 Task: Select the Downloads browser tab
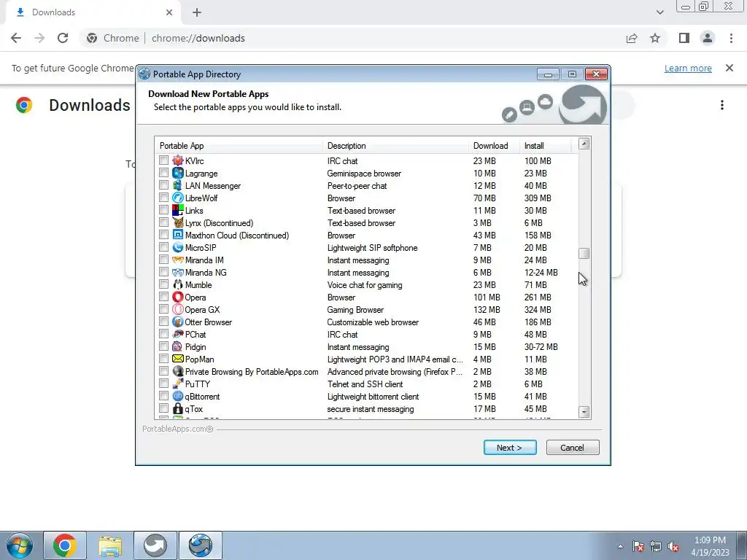93,12
